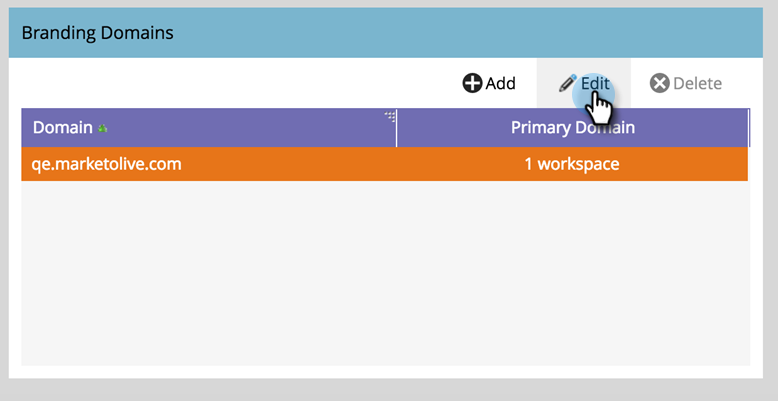Viewport: 778px width, 401px height.
Task: Click the green sort indicator beside Domain
Action: [x=103, y=129]
